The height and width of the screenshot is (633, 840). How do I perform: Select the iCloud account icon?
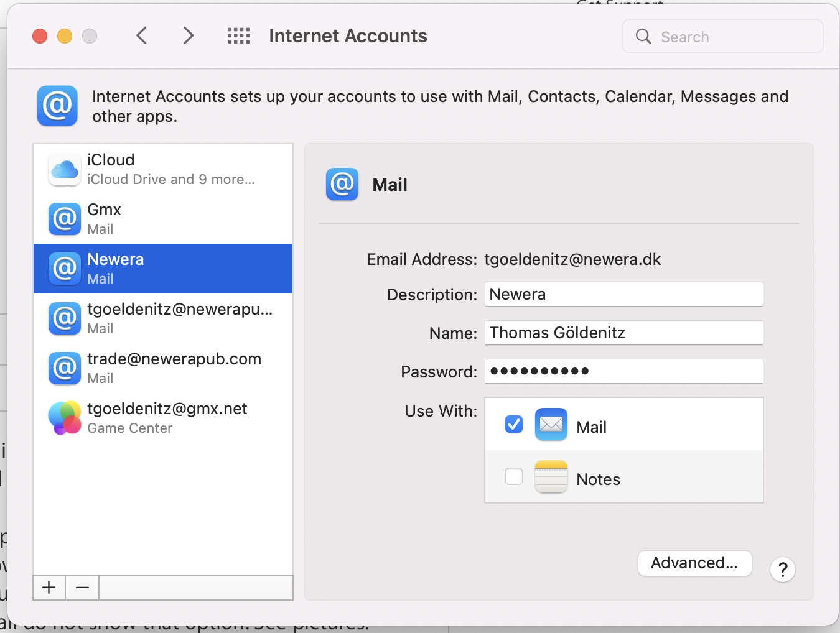64,169
